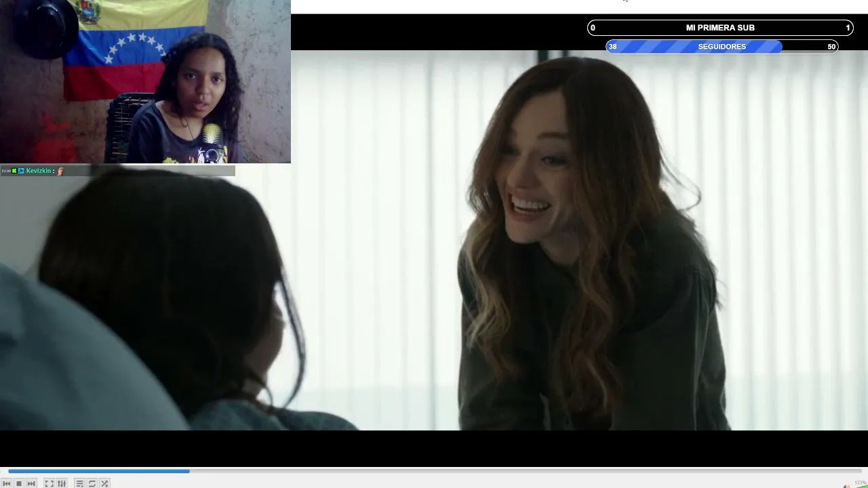Stop playback in VLC controls
This screenshot has width=868, height=488.
tap(18, 483)
